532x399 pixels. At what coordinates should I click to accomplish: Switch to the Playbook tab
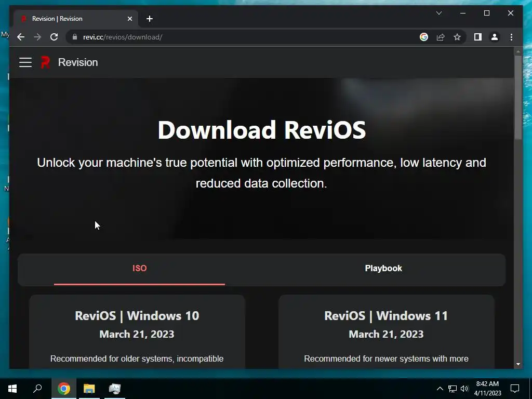383,269
